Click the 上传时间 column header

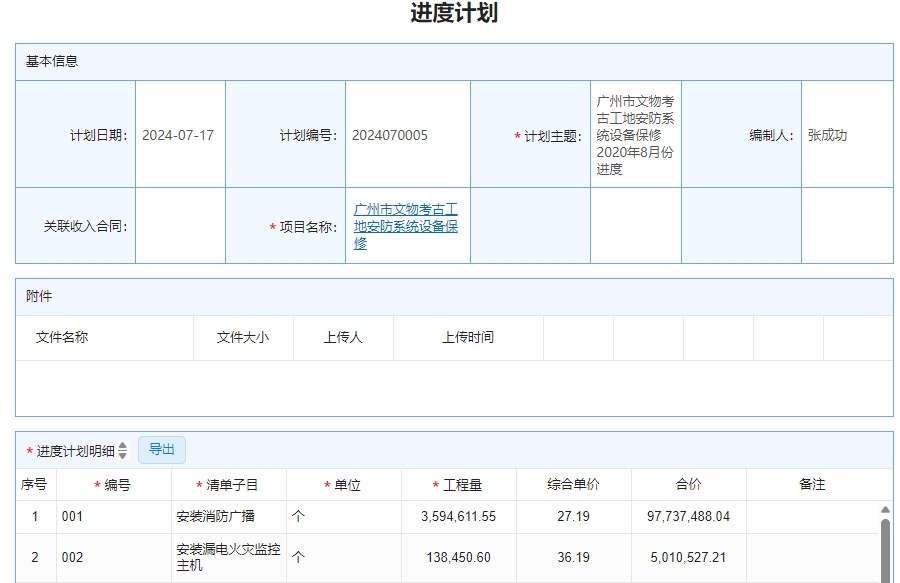click(x=470, y=336)
